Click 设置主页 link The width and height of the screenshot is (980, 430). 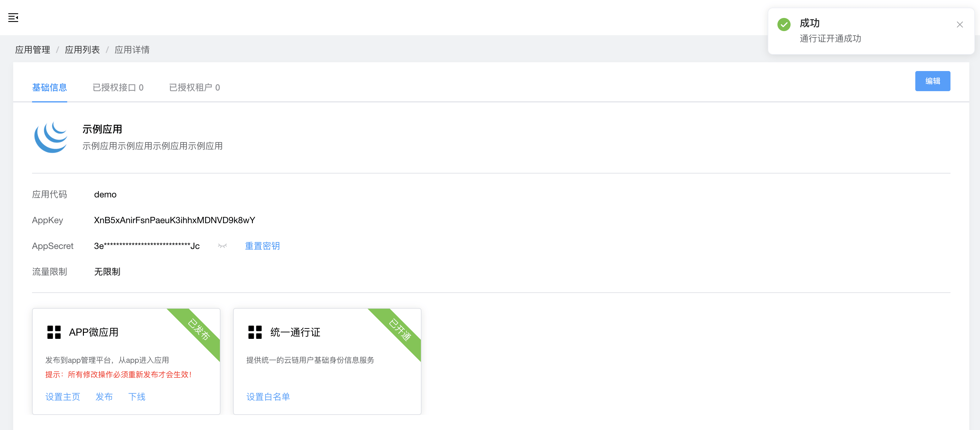[63, 397]
